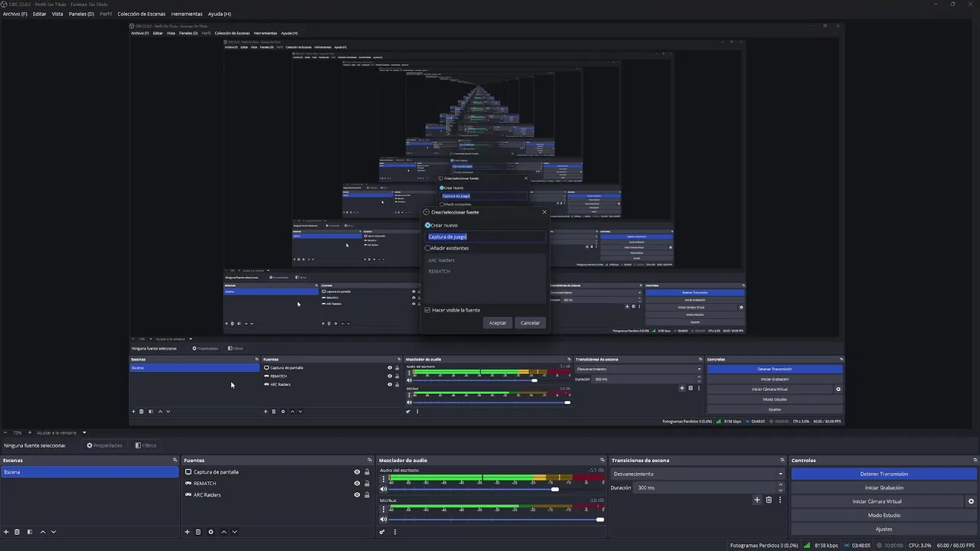
Task: Open the Paneles (D) menu
Action: tap(81, 14)
